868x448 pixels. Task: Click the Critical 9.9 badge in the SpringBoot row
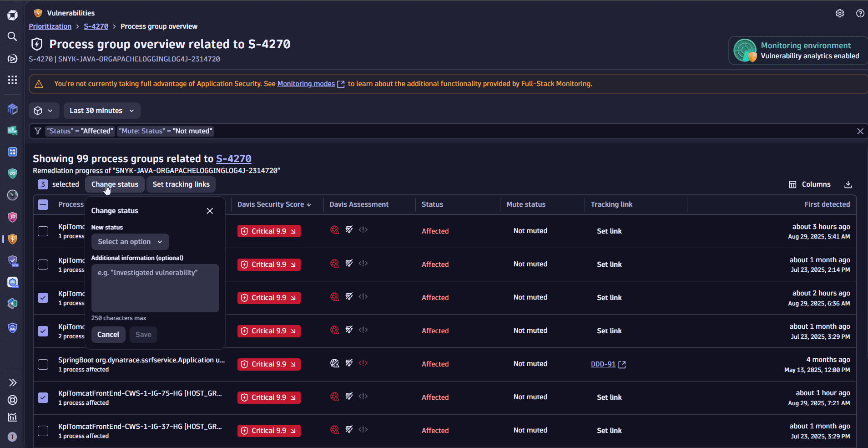pos(269,364)
